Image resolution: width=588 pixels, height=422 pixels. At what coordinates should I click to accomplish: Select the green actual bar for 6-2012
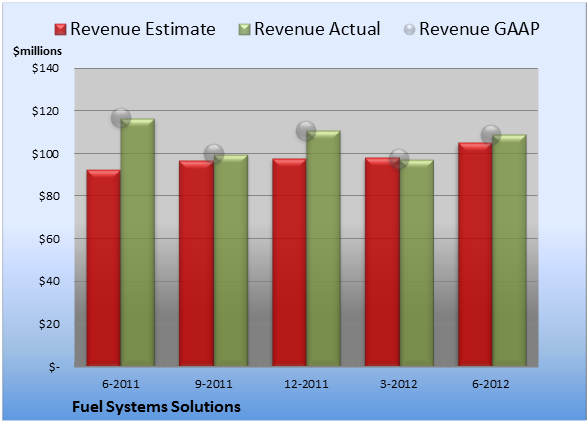(509, 250)
